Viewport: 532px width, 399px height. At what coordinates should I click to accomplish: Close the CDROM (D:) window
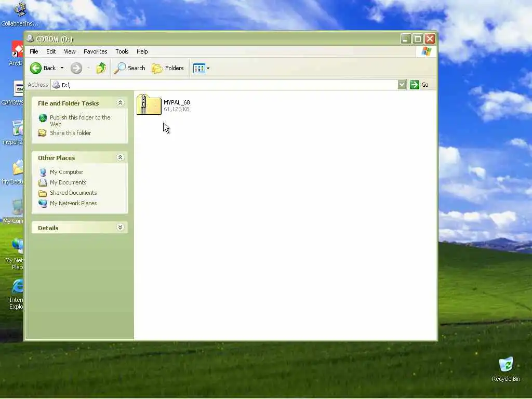pos(430,38)
